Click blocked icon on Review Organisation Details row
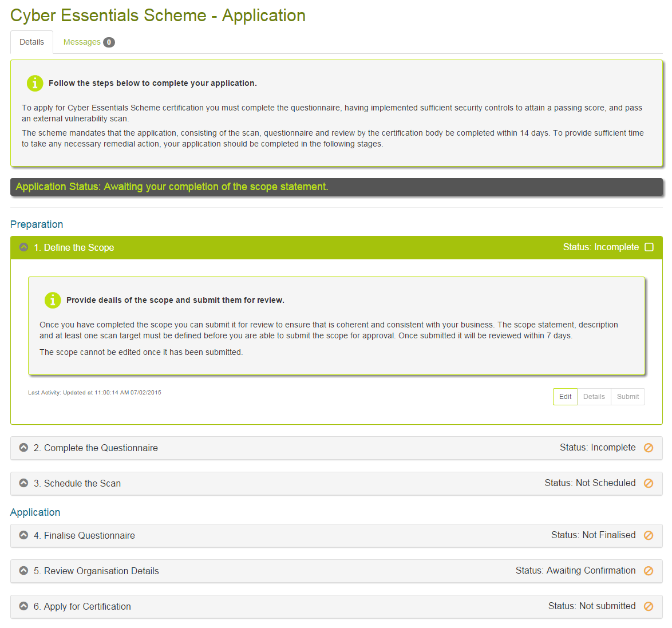The height and width of the screenshot is (628, 672). 649,571
